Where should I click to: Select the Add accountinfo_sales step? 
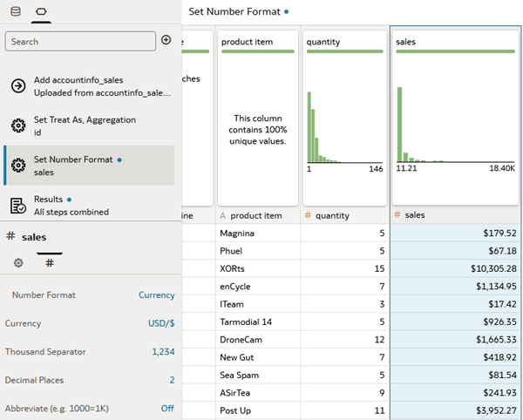click(x=96, y=85)
